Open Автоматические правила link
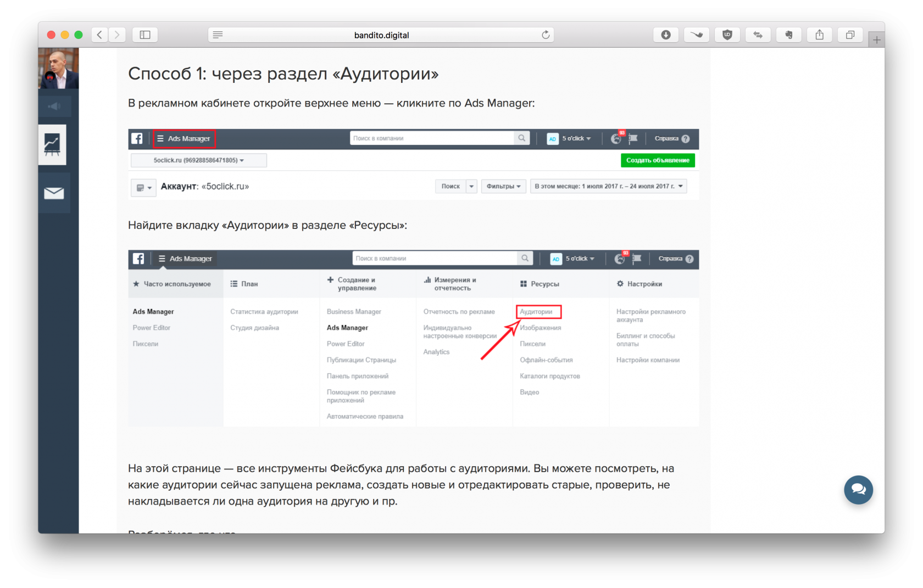 365,417
